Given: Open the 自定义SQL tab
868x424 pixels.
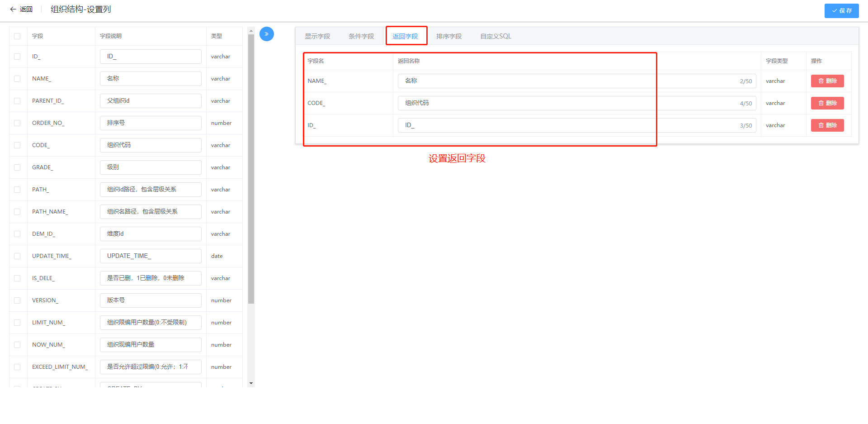Looking at the screenshot, I should pos(495,36).
